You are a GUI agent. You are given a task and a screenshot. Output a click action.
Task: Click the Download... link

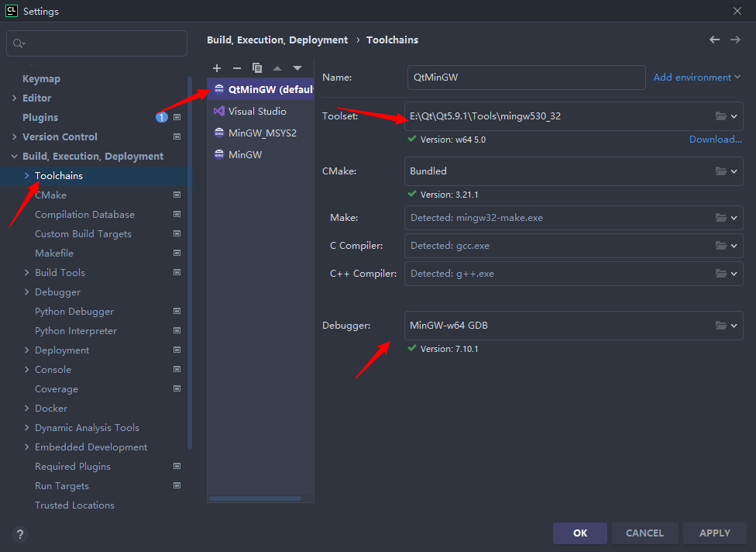[716, 140]
